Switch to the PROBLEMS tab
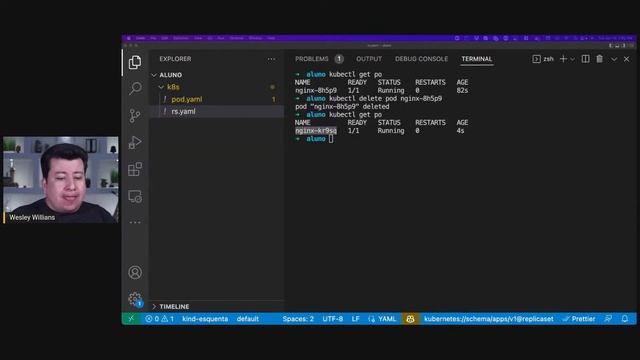Image resolution: width=640 pixels, height=360 pixels. 311,59
